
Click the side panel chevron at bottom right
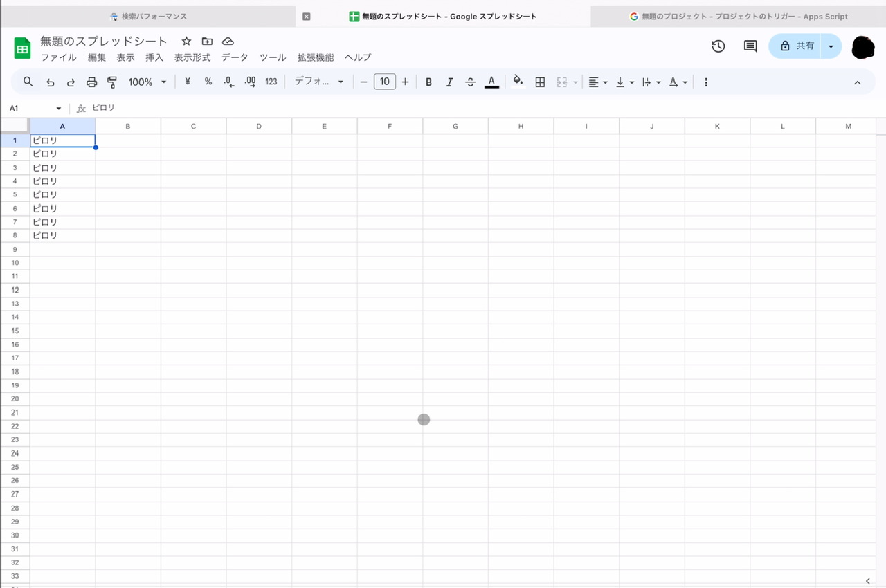pyautogui.click(x=868, y=580)
